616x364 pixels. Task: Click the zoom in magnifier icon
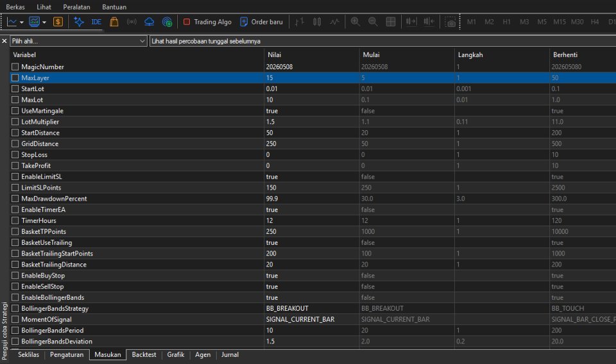(355, 22)
